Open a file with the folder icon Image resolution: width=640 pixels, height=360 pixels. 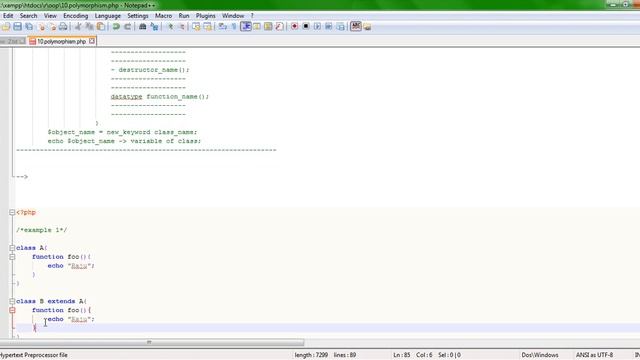click(6, 27)
